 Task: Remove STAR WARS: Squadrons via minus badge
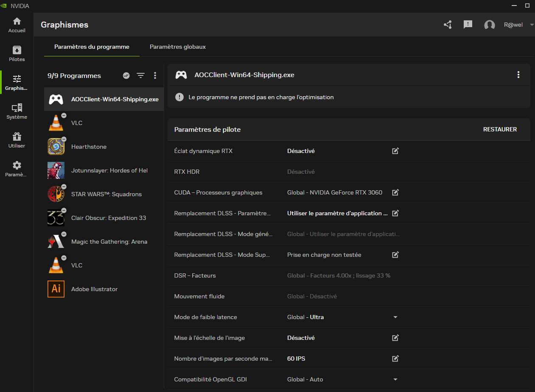(x=64, y=186)
